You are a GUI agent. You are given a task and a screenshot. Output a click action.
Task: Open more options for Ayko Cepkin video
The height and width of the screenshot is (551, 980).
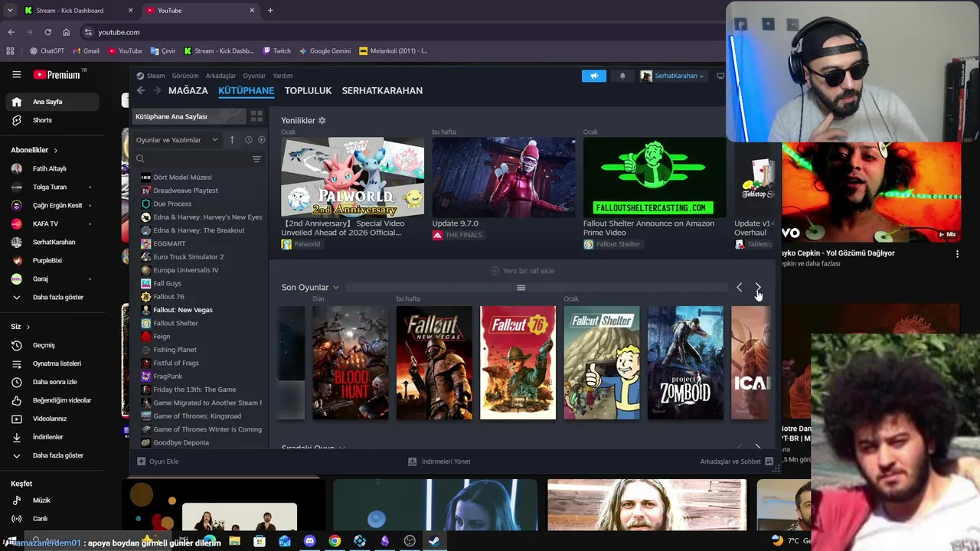point(957,254)
